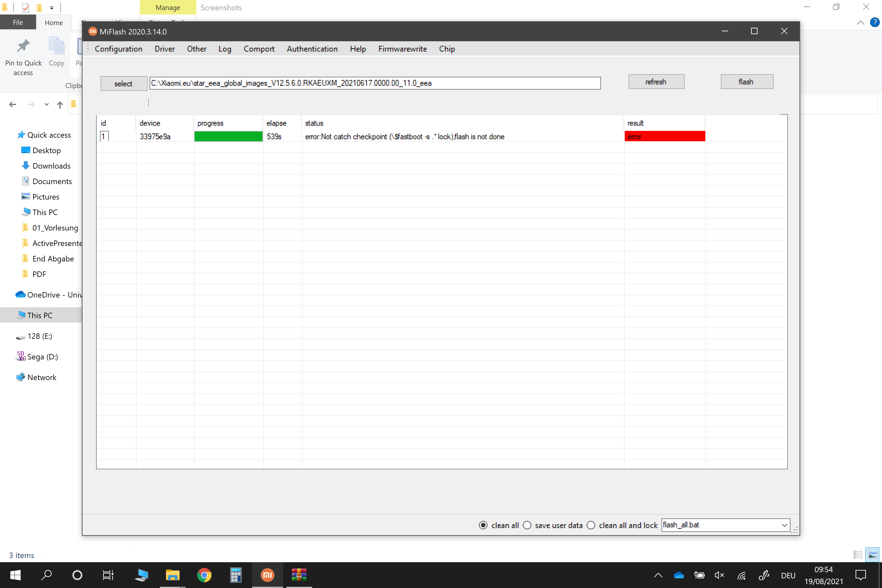Switch Explorer to details view icon
Image resolution: width=882 pixels, height=588 pixels.
(857, 554)
